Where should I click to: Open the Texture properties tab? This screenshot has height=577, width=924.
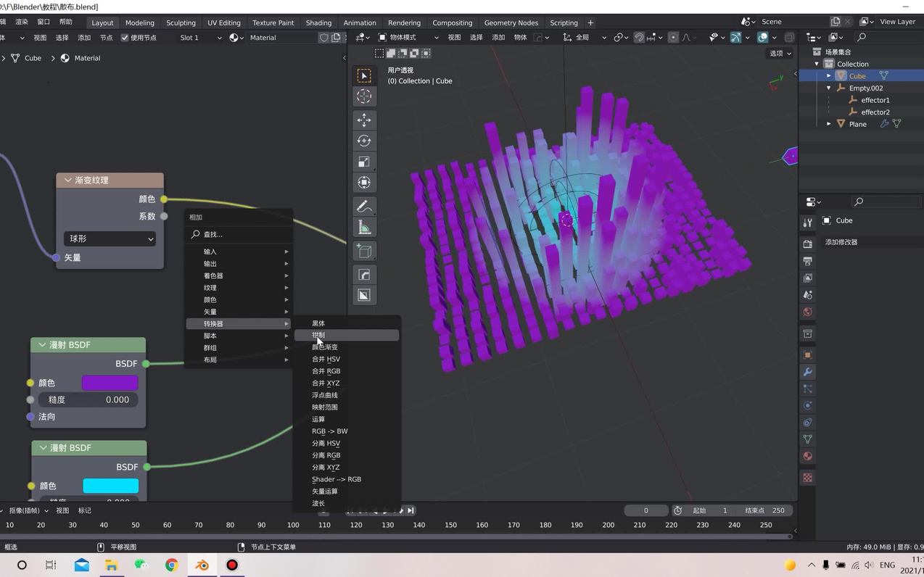[x=807, y=478]
